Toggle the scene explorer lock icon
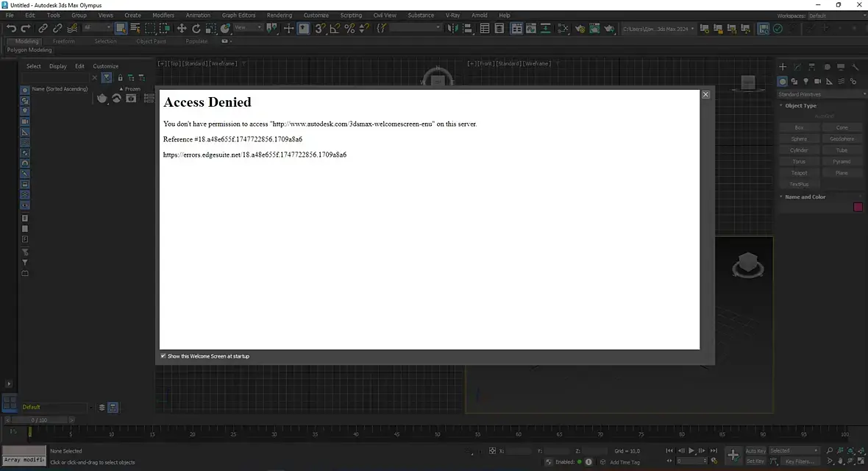This screenshot has width=868, height=471. point(120,77)
